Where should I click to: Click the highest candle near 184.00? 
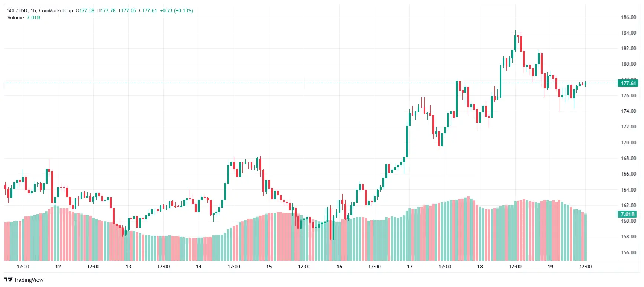[515, 42]
